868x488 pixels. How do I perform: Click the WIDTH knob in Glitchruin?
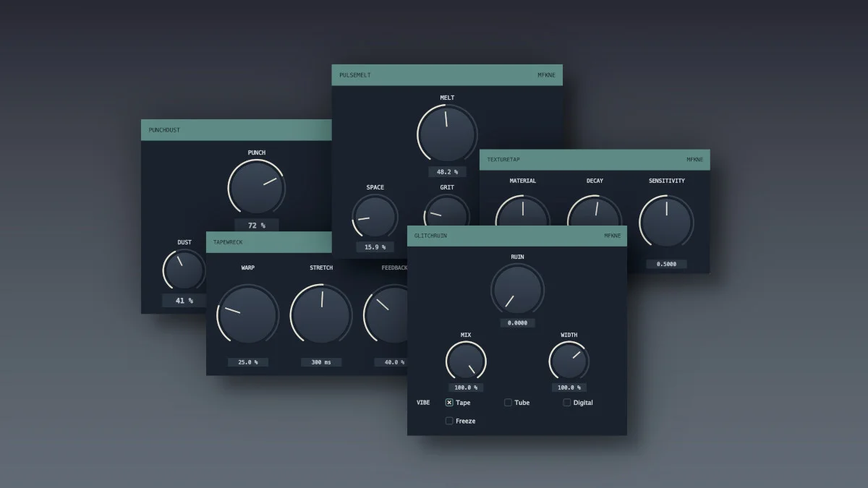coord(569,361)
